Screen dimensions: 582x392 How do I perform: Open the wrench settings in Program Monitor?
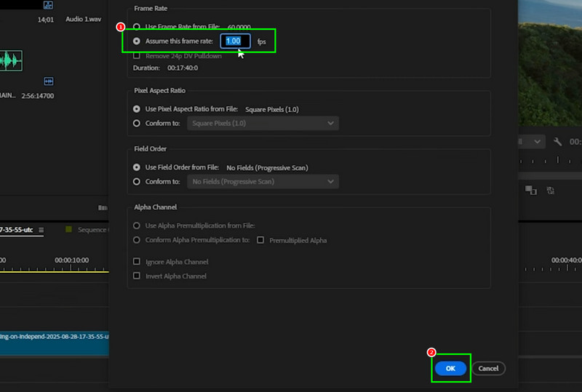coord(557,141)
